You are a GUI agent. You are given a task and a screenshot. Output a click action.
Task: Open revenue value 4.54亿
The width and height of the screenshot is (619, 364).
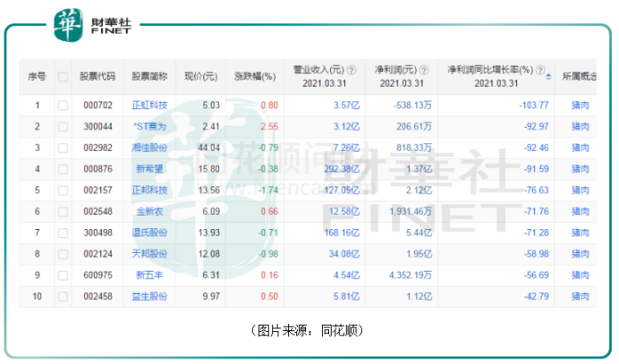(x=346, y=275)
